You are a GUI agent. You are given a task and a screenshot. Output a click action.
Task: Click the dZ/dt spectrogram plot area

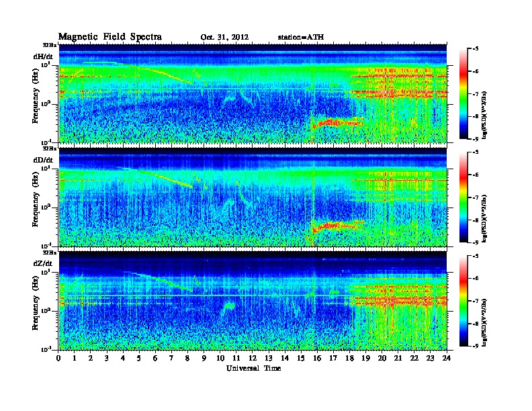[x=253, y=300]
